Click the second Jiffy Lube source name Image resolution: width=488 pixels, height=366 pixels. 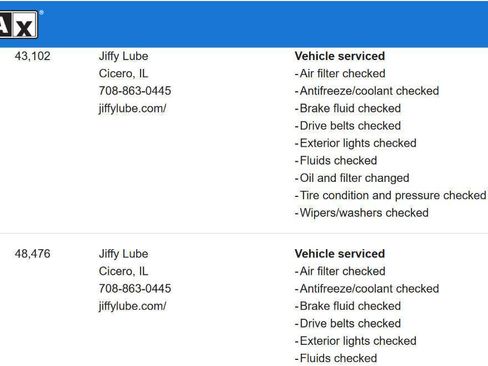[x=123, y=254]
